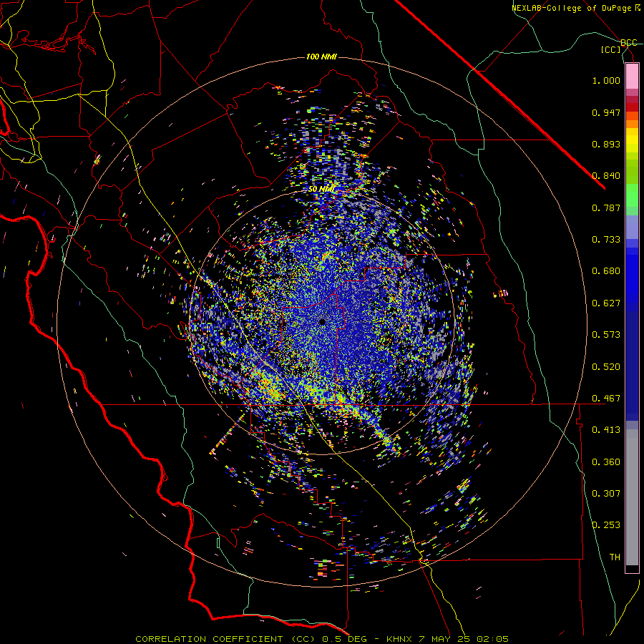
Task: Click the 1.000 legend value
Action: 606,80
